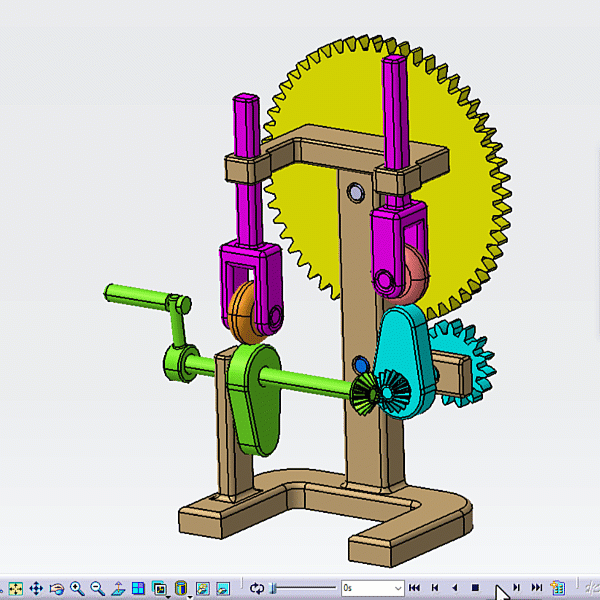
Task: Click the Zoom In magnifier icon
Action: click(77, 588)
